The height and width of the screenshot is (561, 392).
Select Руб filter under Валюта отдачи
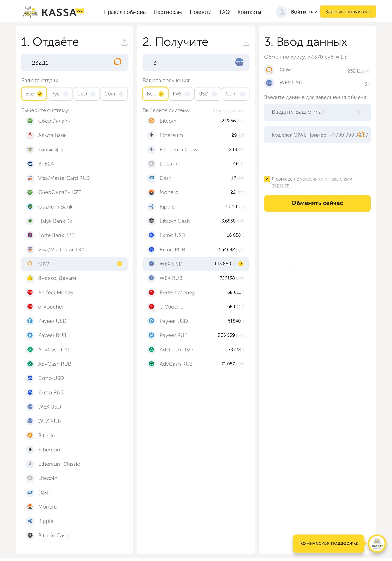pyautogui.click(x=60, y=94)
